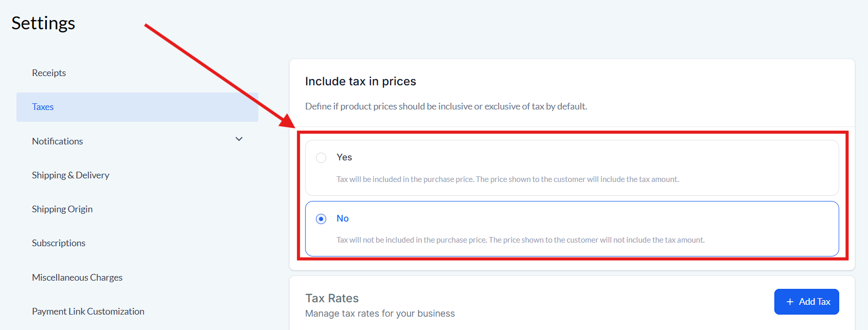The image size is (868, 330).
Task: Open Miscellaneous Charges settings
Action: pos(77,278)
